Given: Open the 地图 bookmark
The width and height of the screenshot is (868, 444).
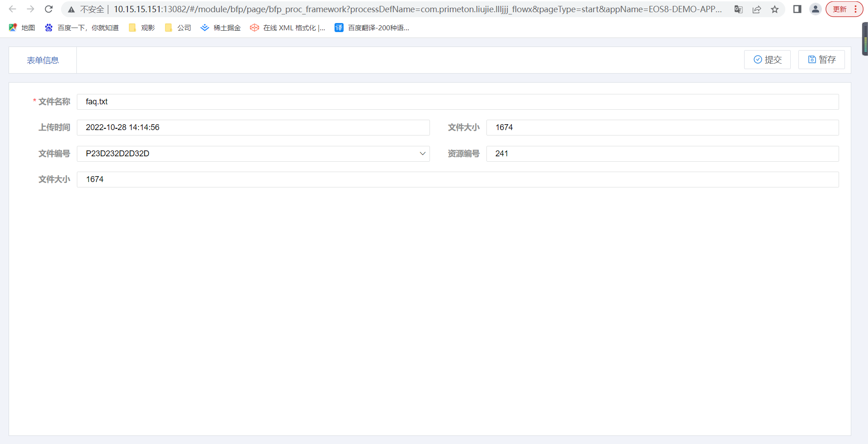Looking at the screenshot, I should [22, 28].
